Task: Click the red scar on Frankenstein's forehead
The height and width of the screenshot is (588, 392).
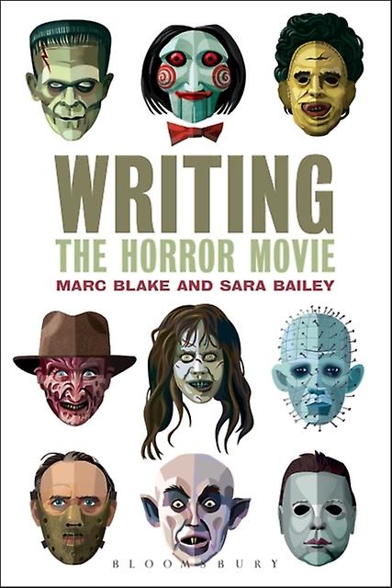Action: [46, 56]
